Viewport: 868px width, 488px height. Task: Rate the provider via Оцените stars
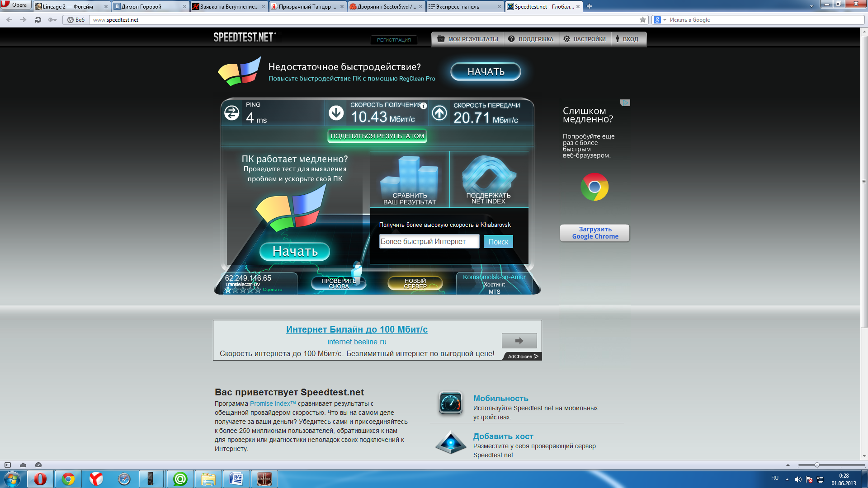pos(243,290)
